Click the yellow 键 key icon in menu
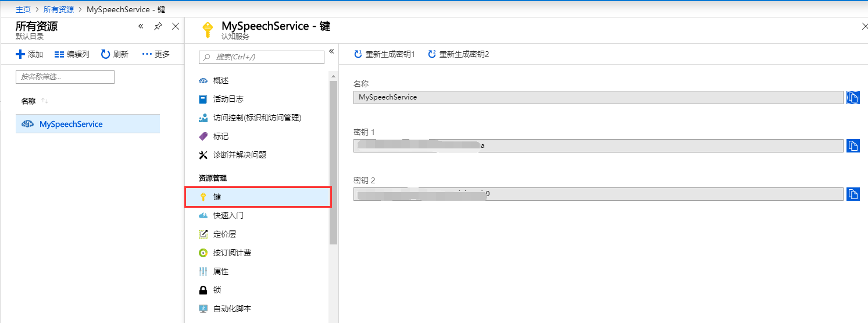 coord(203,197)
